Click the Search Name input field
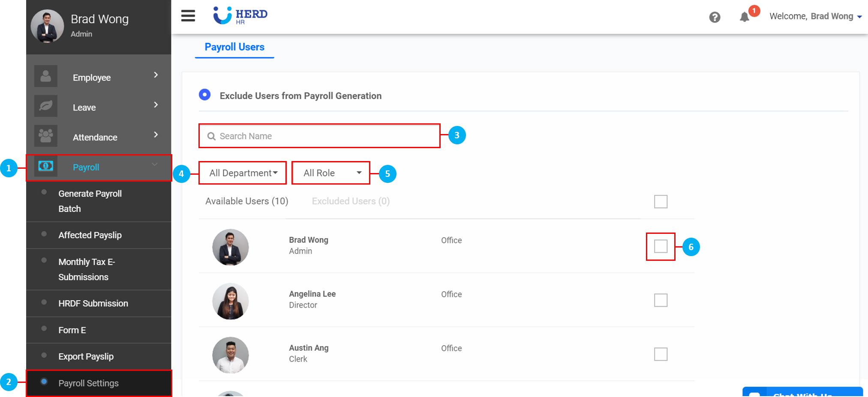This screenshot has height=397, width=868. (326, 136)
